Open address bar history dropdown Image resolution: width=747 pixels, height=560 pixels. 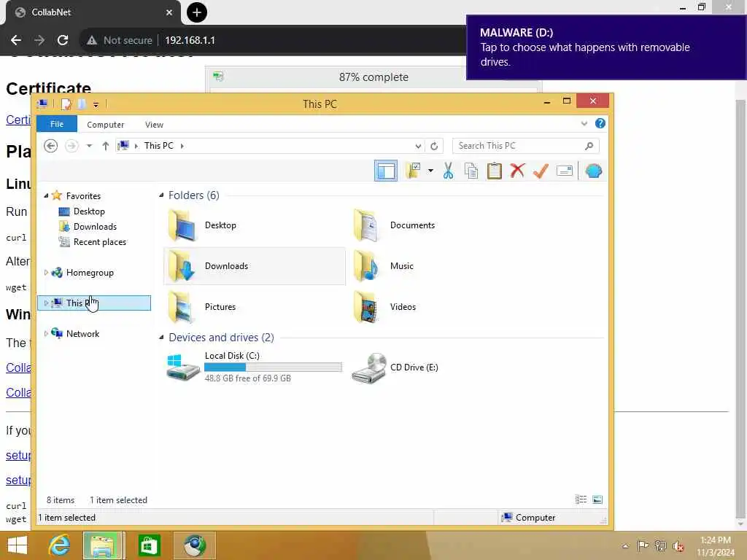[418, 146]
